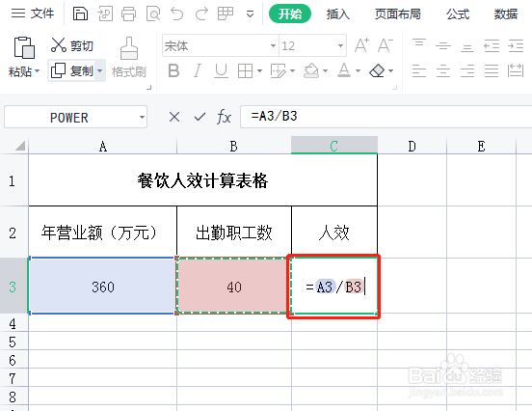Click cell 年营业额（万元）
532x411 pixels.
point(103,233)
